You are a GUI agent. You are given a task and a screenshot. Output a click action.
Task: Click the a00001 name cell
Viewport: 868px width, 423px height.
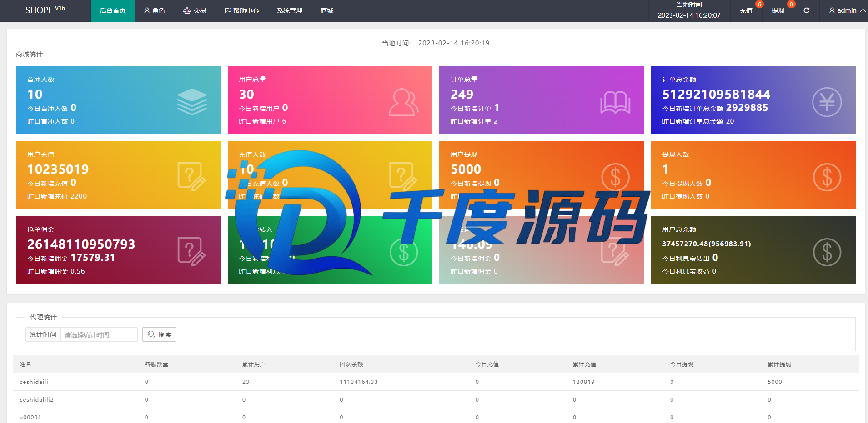point(30,417)
